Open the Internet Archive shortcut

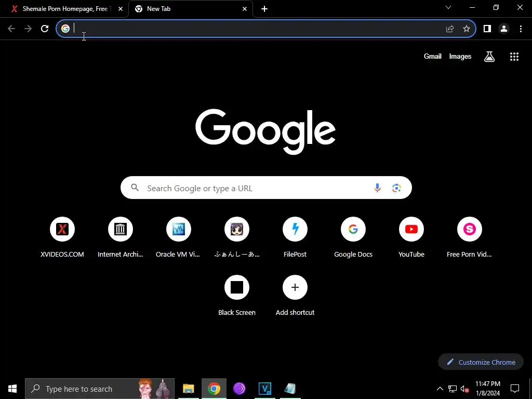(x=121, y=237)
